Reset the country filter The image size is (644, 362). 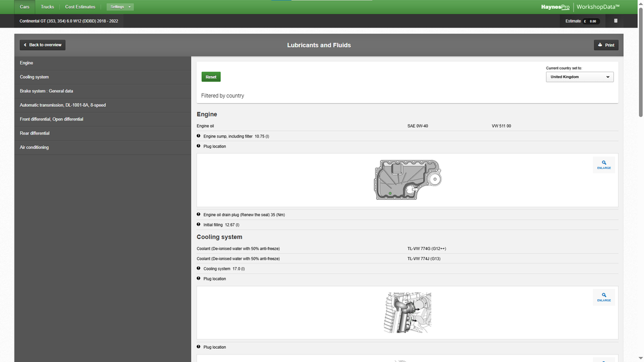click(211, 77)
